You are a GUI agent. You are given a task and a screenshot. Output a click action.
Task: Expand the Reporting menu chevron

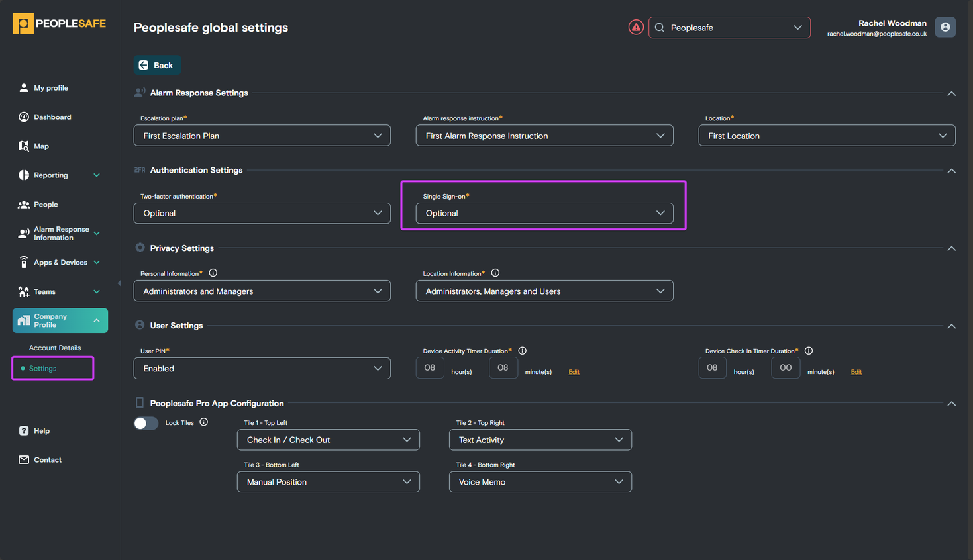click(x=97, y=175)
